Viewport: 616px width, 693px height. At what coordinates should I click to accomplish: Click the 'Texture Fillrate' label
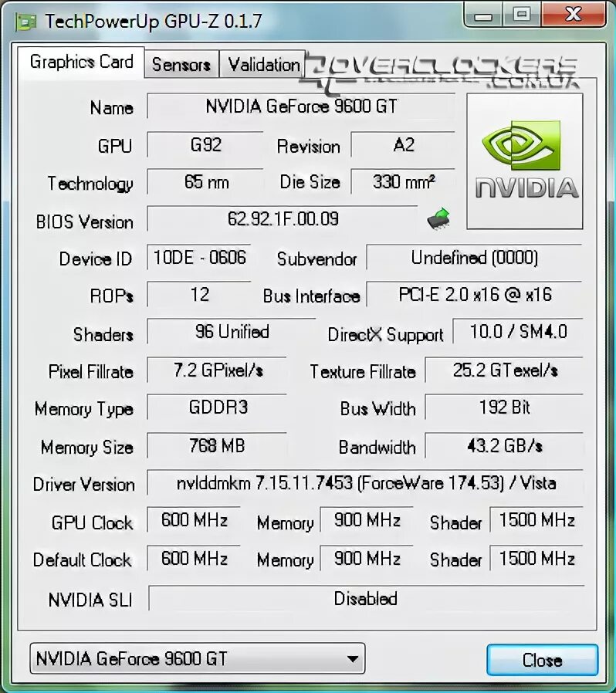[363, 372]
